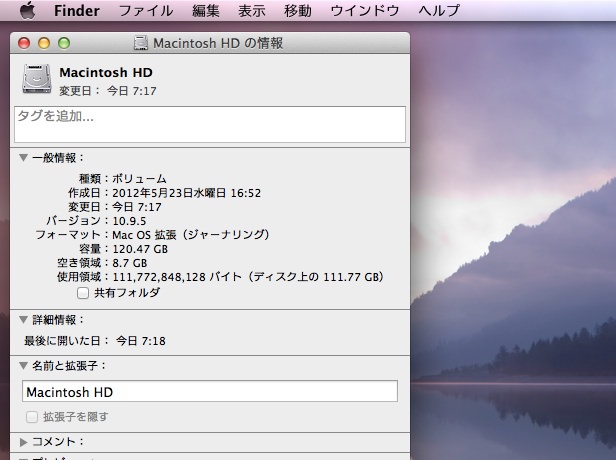Image resolution: width=616 pixels, height=460 pixels.
Task: Close the info window with red button
Action: 24,43
